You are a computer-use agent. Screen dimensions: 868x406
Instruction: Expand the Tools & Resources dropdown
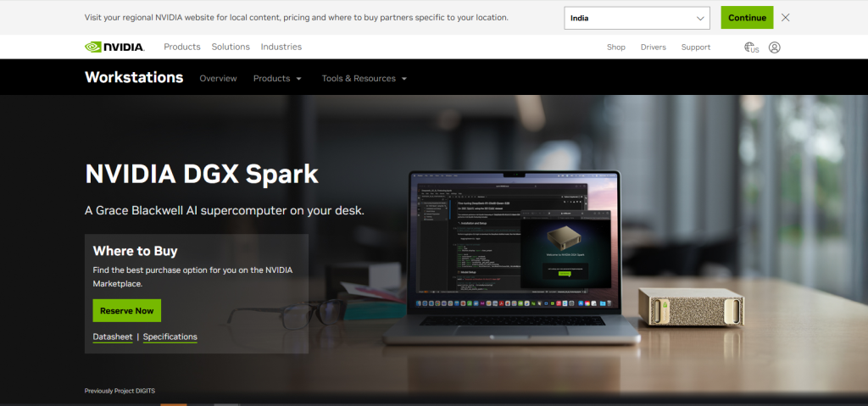[x=364, y=79]
